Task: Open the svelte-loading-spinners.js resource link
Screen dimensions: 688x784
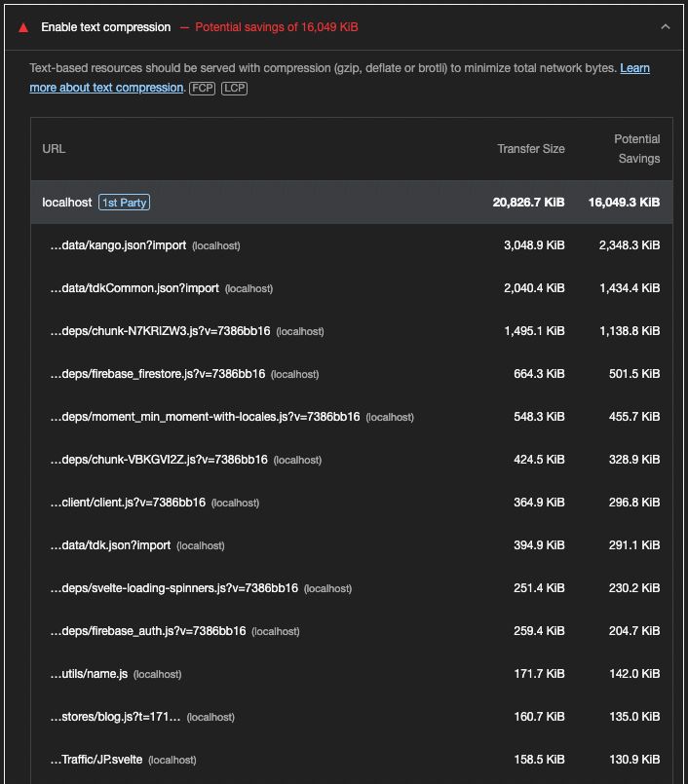Action: click(173, 588)
